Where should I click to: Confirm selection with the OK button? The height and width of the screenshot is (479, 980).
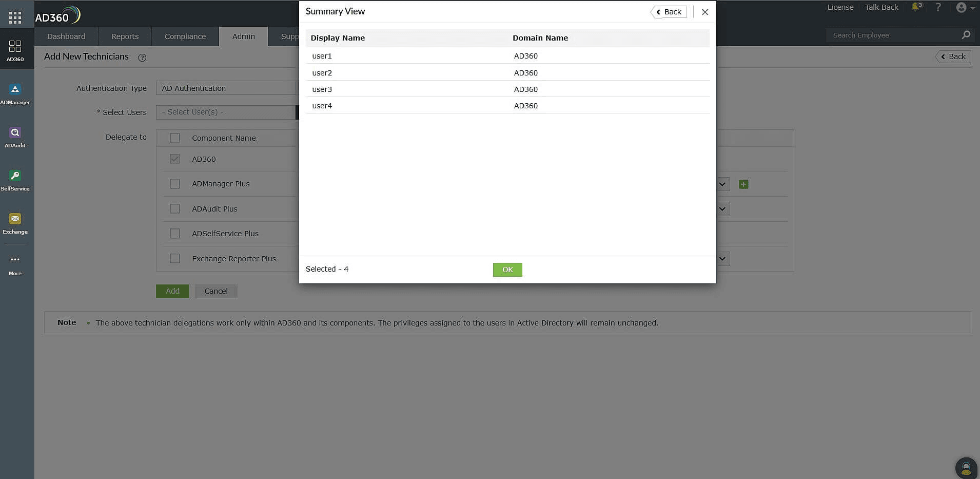(x=507, y=269)
